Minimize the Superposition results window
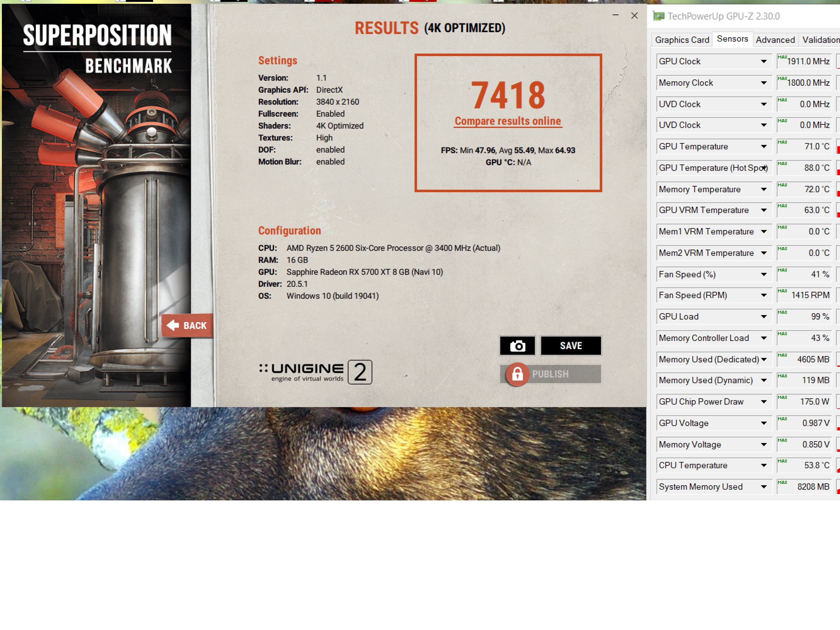Screen dimensions: 840x630 [x=616, y=15]
